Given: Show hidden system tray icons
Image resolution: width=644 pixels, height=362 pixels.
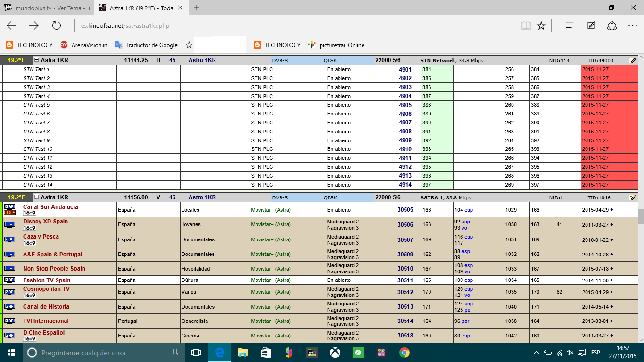Looking at the screenshot, I should pos(537,353).
